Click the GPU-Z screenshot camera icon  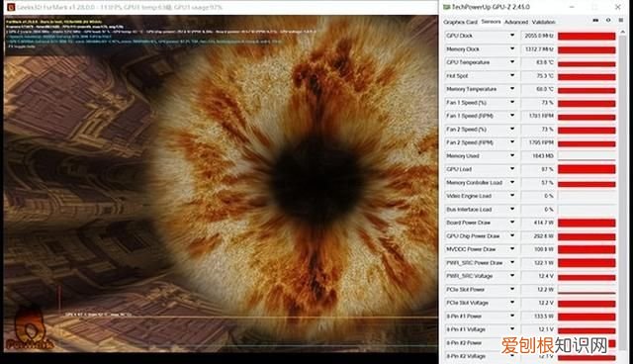[x=595, y=21]
